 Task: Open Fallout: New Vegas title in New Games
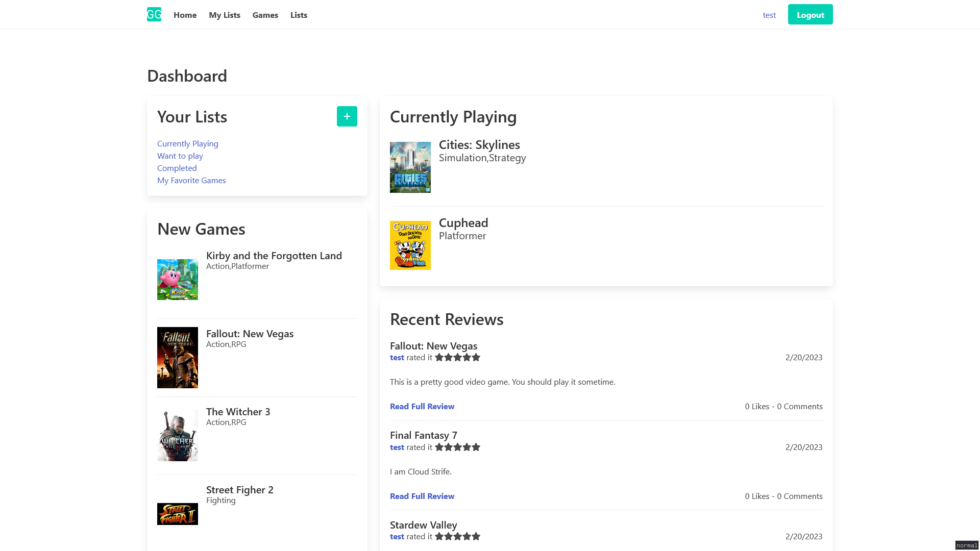click(250, 334)
